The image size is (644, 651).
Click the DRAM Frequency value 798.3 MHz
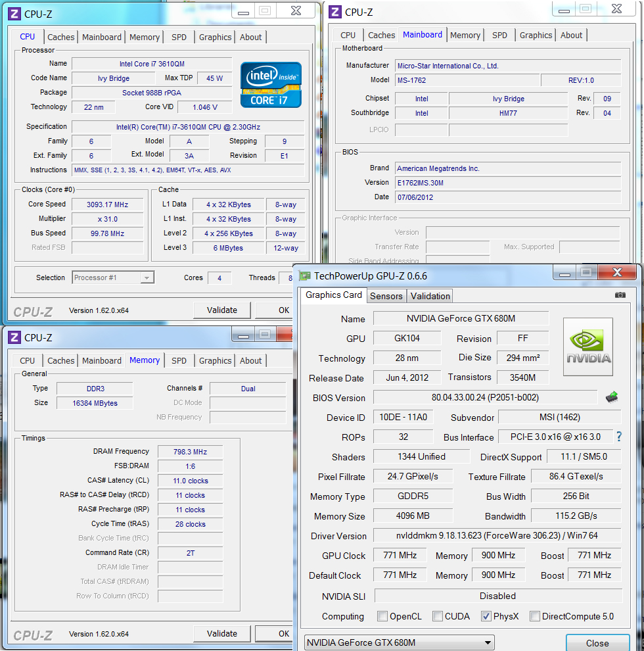pos(190,452)
